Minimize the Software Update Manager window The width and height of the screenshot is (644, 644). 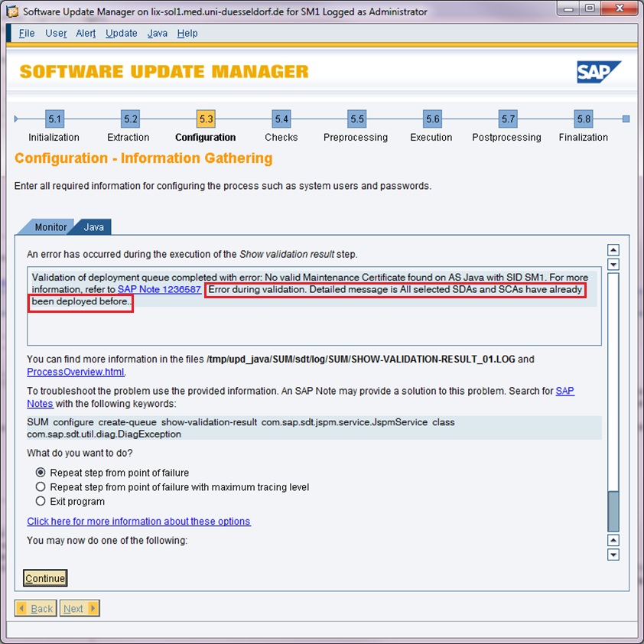pyautogui.click(x=568, y=9)
